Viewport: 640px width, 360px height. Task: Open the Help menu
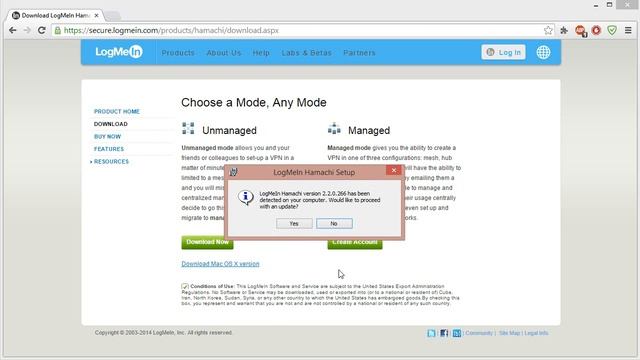pyautogui.click(x=261, y=53)
